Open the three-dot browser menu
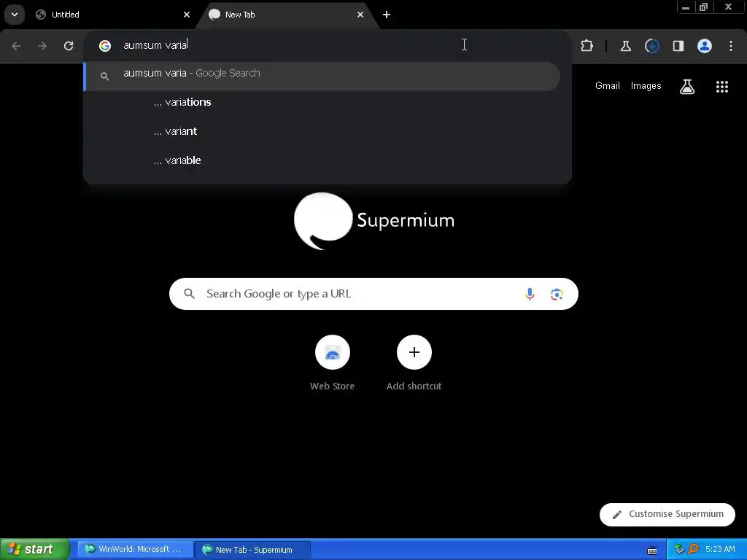This screenshot has width=747, height=560. click(731, 46)
